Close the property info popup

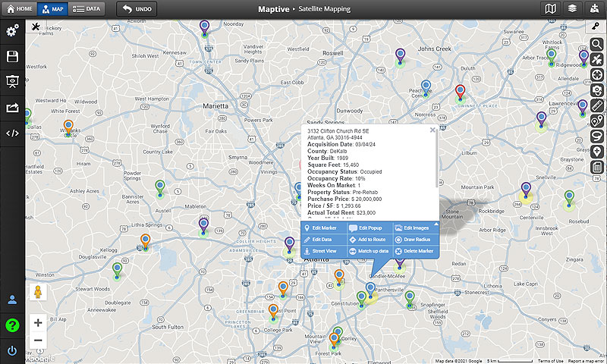432,130
